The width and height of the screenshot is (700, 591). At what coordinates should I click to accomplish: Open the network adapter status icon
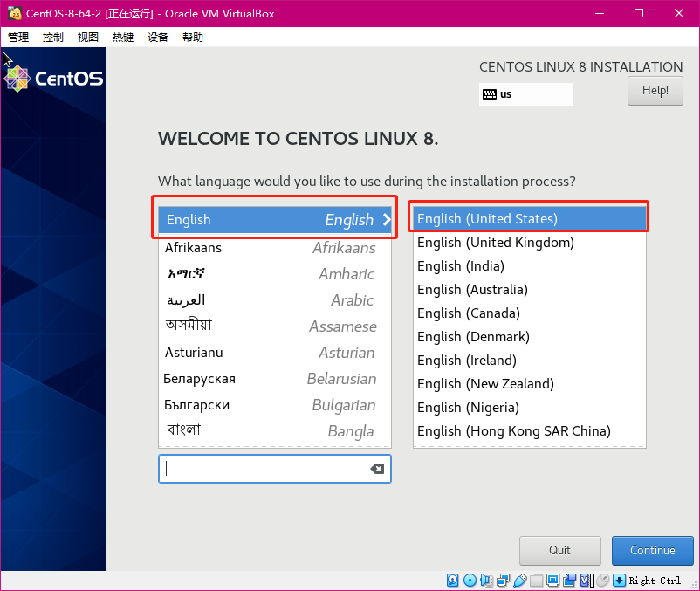pos(503,581)
